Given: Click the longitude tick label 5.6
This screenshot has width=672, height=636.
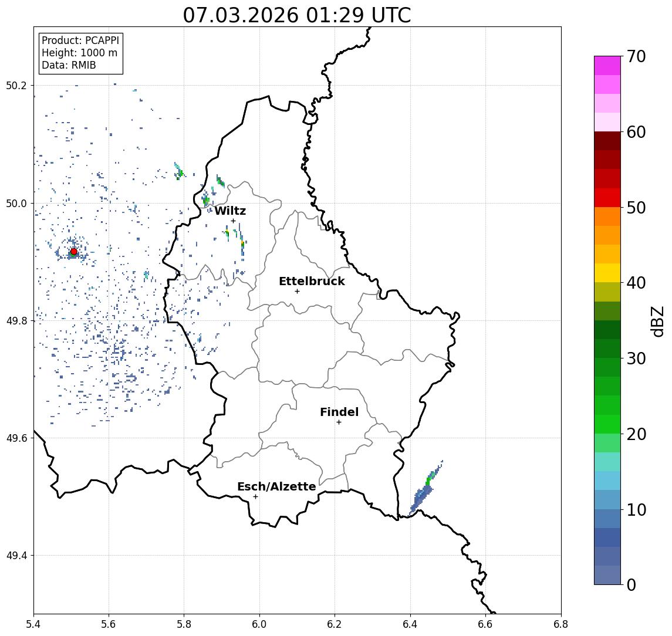Looking at the screenshot, I should (109, 624).
